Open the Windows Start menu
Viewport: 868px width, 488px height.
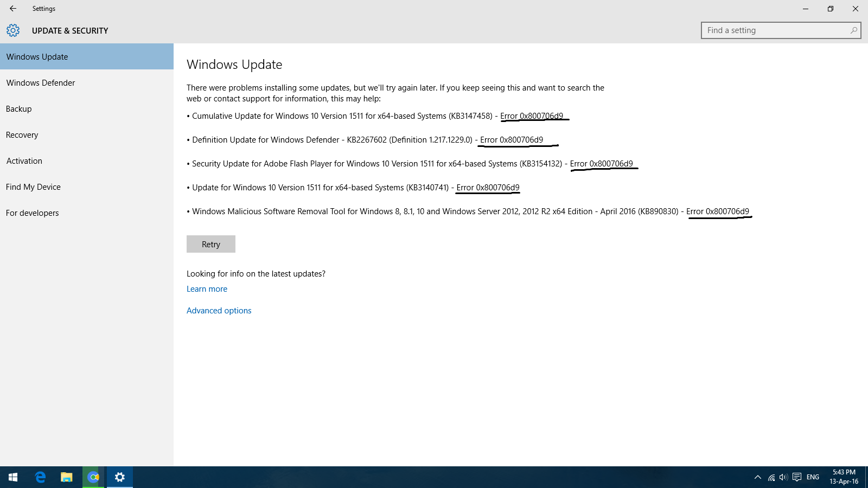[x=13, y=477]
